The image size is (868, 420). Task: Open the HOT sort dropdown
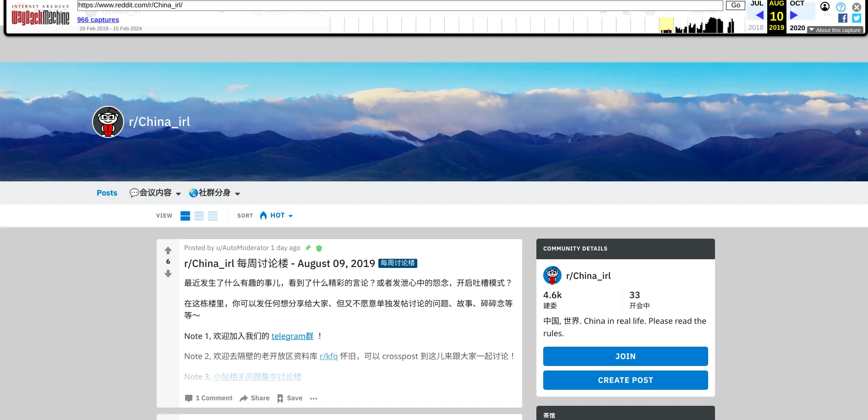[x=276, y=216]
